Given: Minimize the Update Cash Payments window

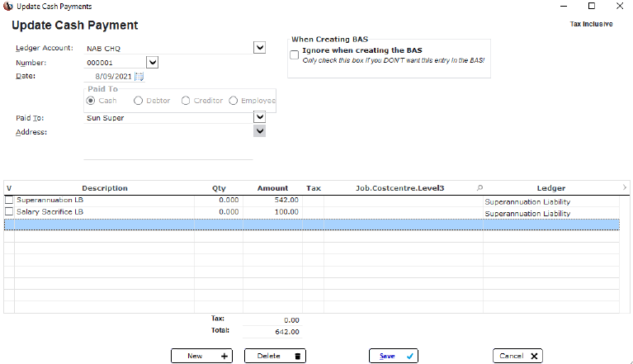Looking at the screenshot, I should tap(564, 6).
